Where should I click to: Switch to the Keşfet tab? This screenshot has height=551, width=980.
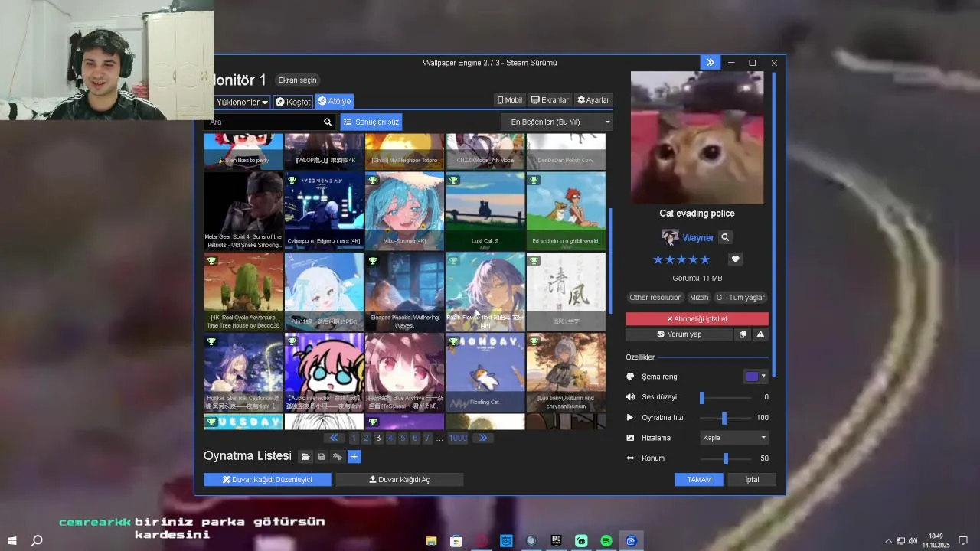tap(292, 102)
